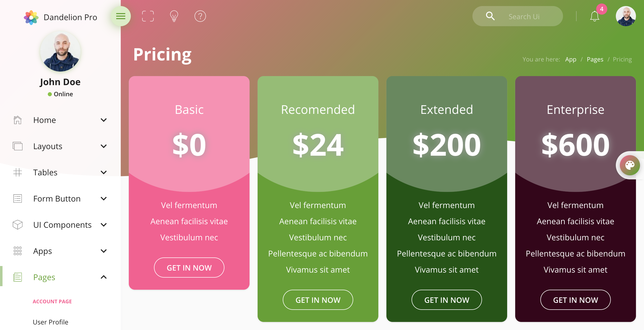The image size is (644, 330).
Task: Click the Pages breadcrumb link
Action: point(595,59)
